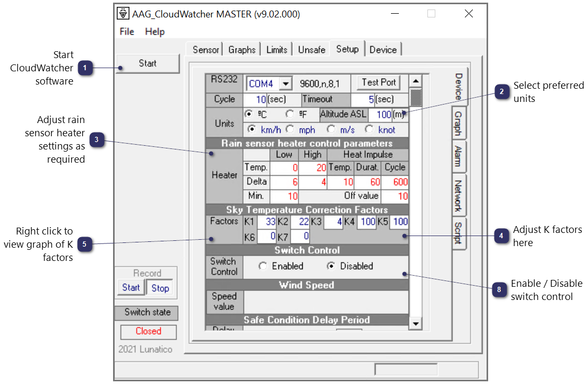Screen dimensions: 588x385
Task: Click the setup panel scrollbar thumb
Action: 415,98
